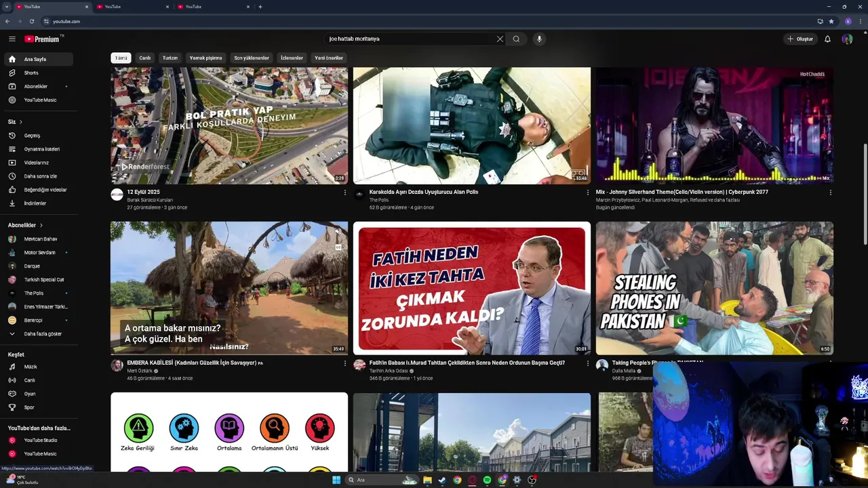Open Oyun under Keşfet
Image resolution: width=868 pixels, height=488 pixels.
coord(38,394)
